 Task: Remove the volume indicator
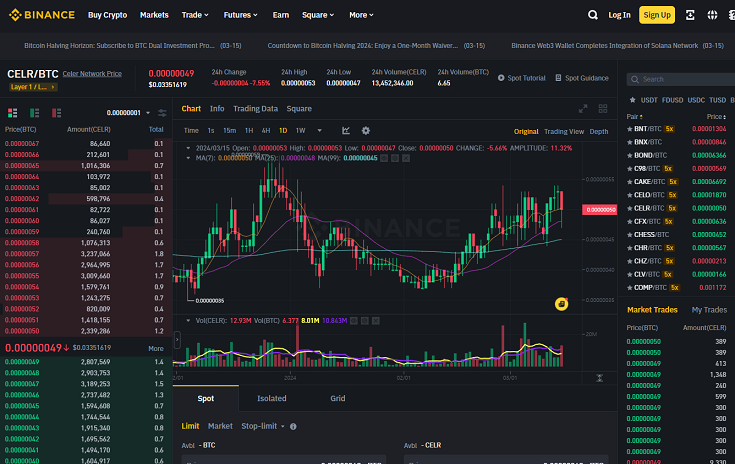click(375, 321)
